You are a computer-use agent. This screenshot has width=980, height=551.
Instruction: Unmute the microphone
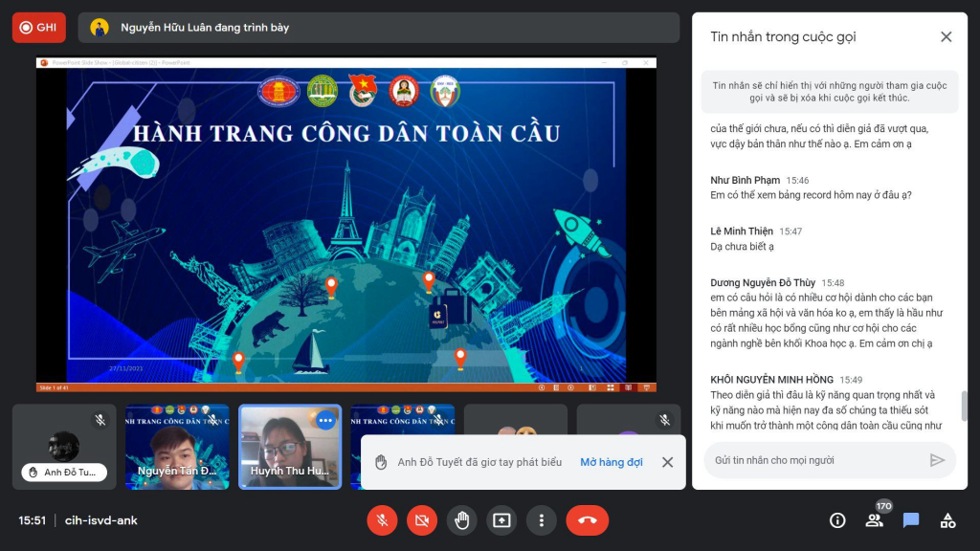click(382, 520)
